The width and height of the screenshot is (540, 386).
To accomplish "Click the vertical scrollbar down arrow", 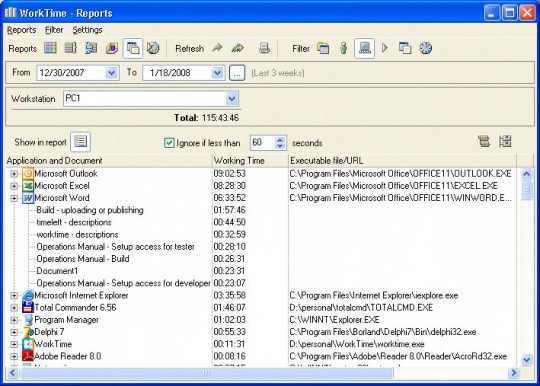I will [x=527, y=360].
